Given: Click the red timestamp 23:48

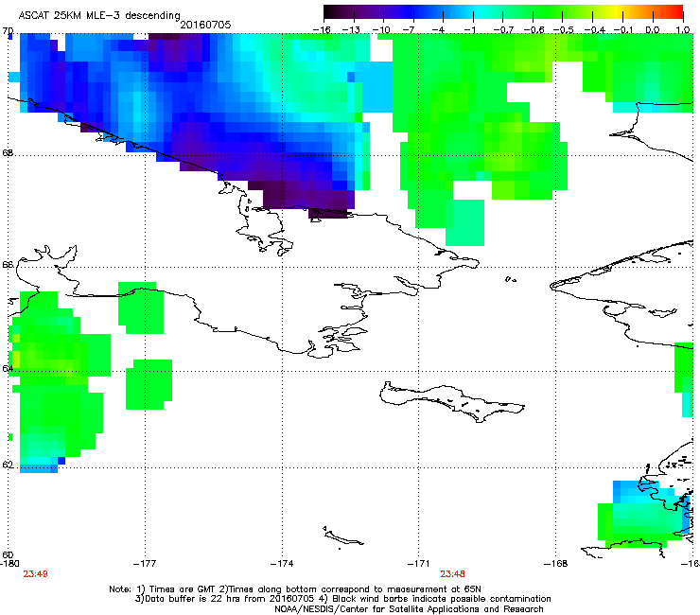Looking at the screenshot, I should (452, 574).
